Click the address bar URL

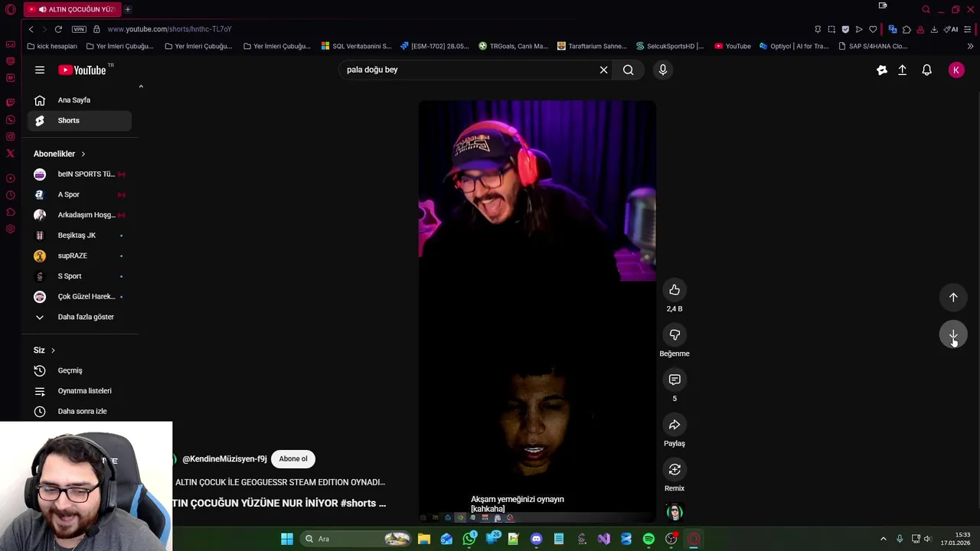coord(169,29)
